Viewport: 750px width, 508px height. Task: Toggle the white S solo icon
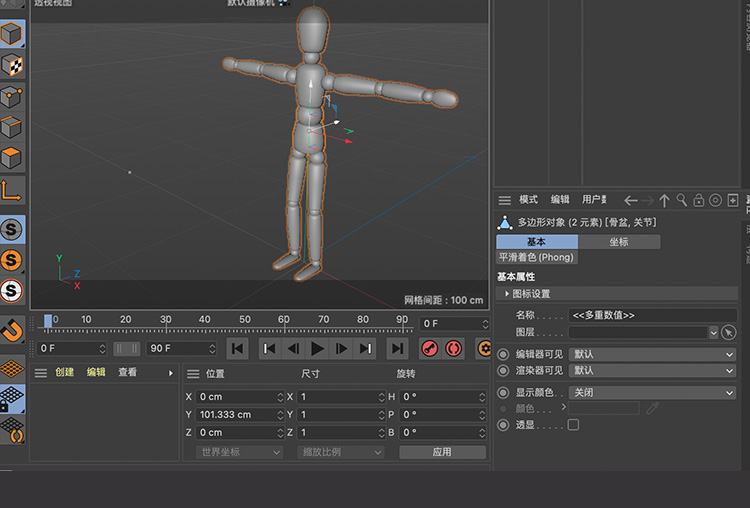pyautogui.click(x=12, y=291)
